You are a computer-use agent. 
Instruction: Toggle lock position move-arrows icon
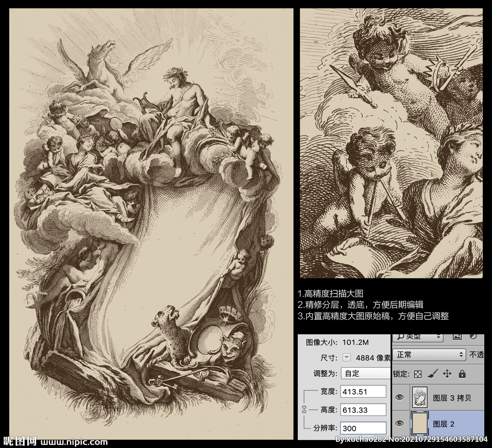447,374
